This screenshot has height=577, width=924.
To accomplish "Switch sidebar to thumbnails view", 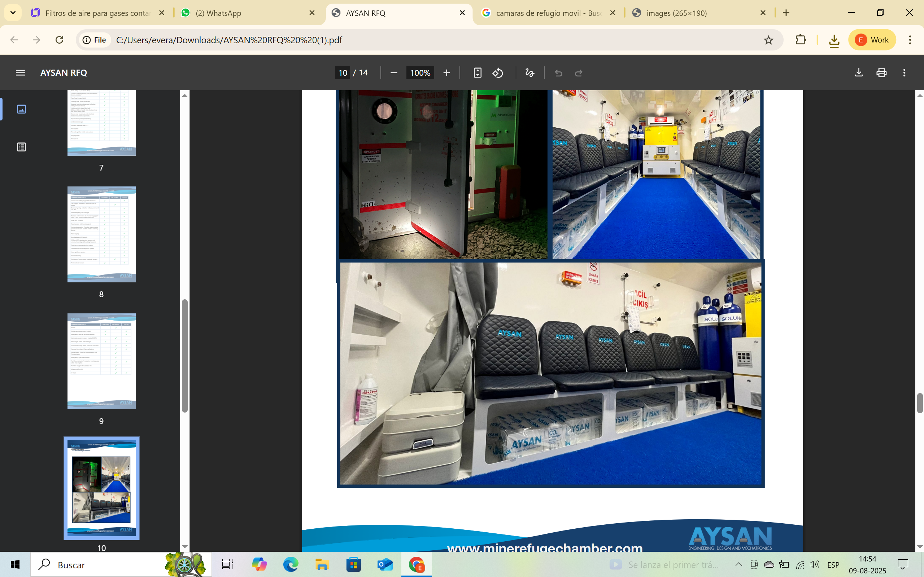I will [21, 109].
